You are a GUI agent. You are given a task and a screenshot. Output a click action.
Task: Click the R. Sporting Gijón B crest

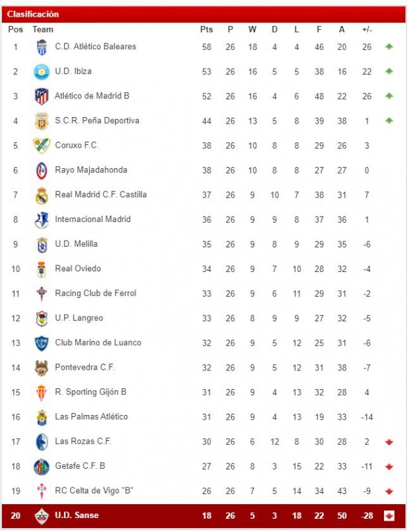coord(42,392)
